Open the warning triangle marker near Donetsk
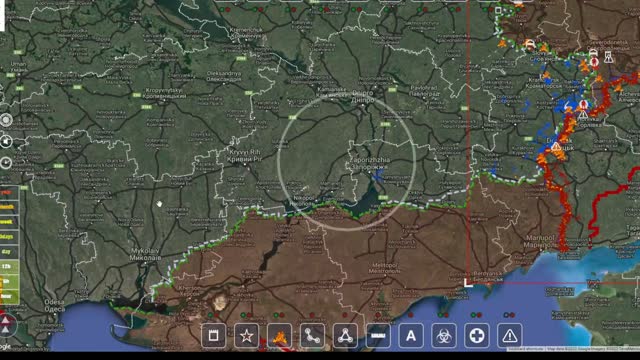Viewport: 640px width, 360px height. 556,147
